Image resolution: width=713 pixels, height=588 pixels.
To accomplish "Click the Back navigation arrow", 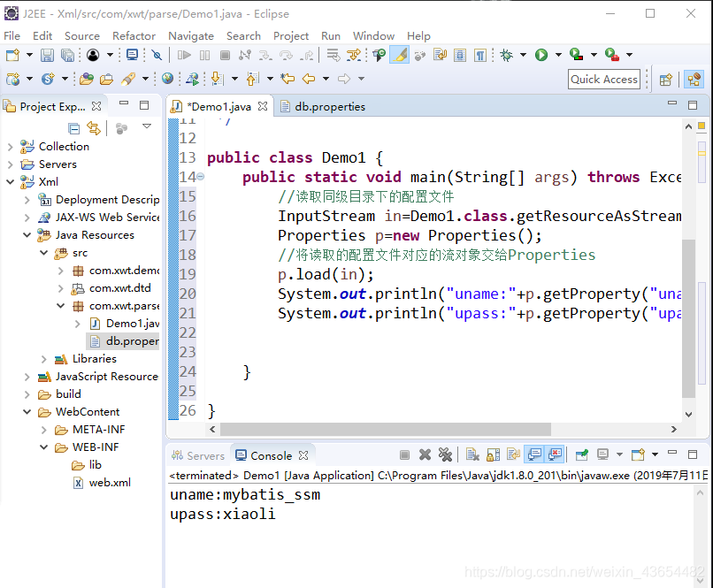I will [309, 79].
